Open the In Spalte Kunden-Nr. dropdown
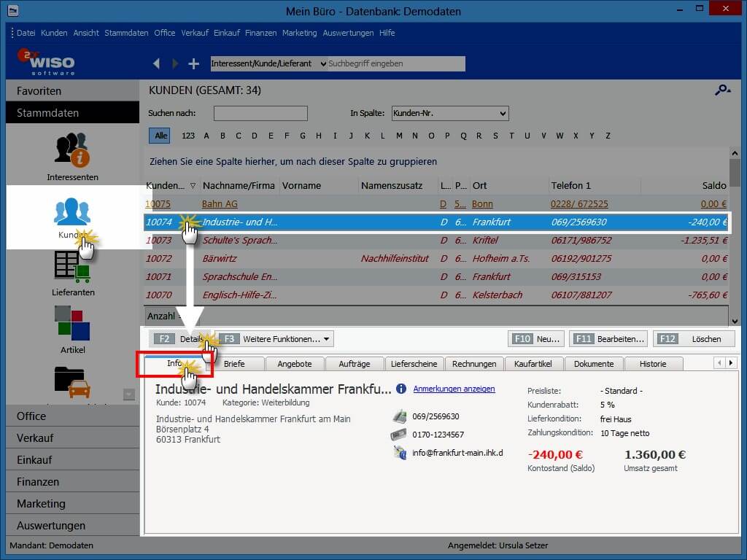The height and width of the screenshot is (560, 747). point(450,113)
